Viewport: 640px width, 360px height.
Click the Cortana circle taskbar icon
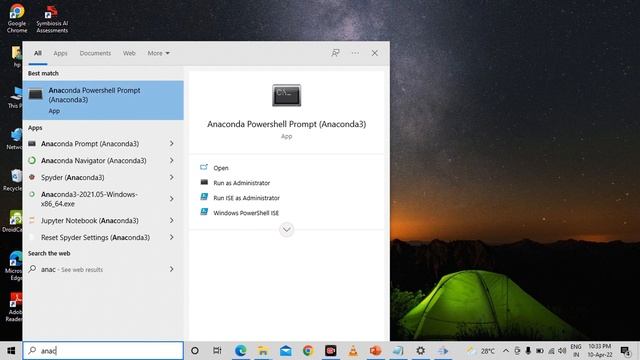(x=195, y=351)
